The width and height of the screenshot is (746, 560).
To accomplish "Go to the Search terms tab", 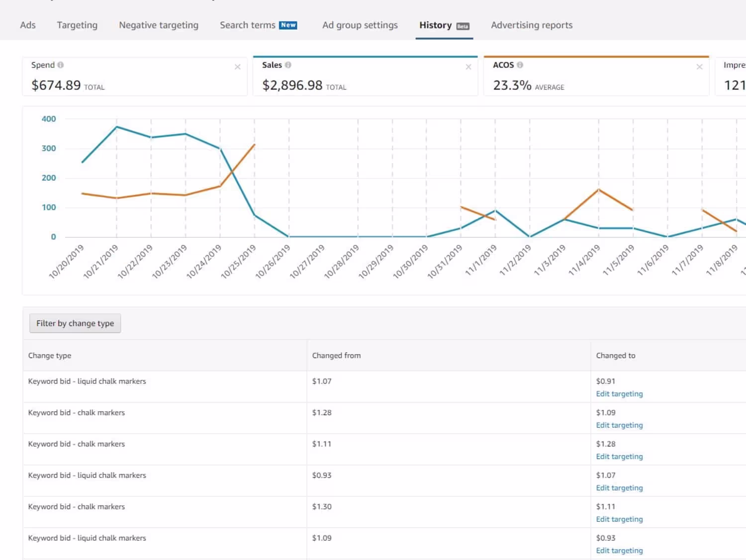I will click(258, 25).
